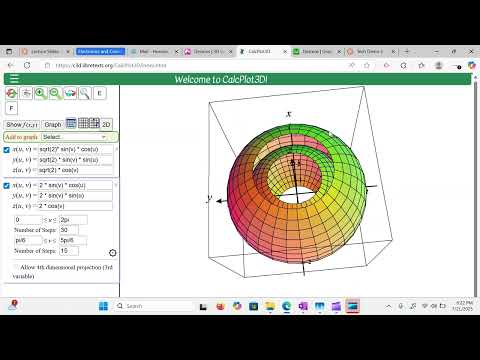Click the 2D button
Screen dimensions: 480x360
coord(106,124)
